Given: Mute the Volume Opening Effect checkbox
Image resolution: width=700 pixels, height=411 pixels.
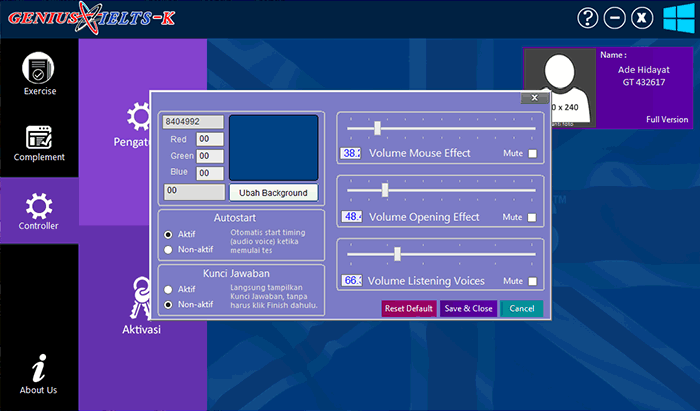Looking at the screenshot, I should [x=533, y=217].
